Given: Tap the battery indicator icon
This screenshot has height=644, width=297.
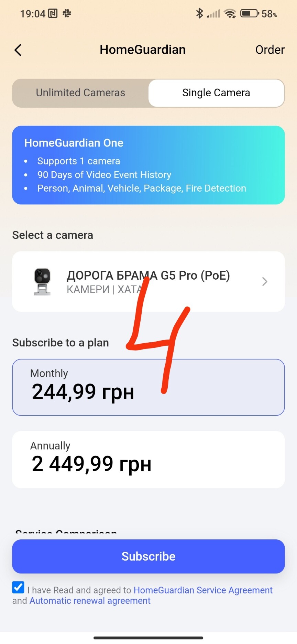Looking at the screenshot, I should pyautogui.click(x=250, y=13).
